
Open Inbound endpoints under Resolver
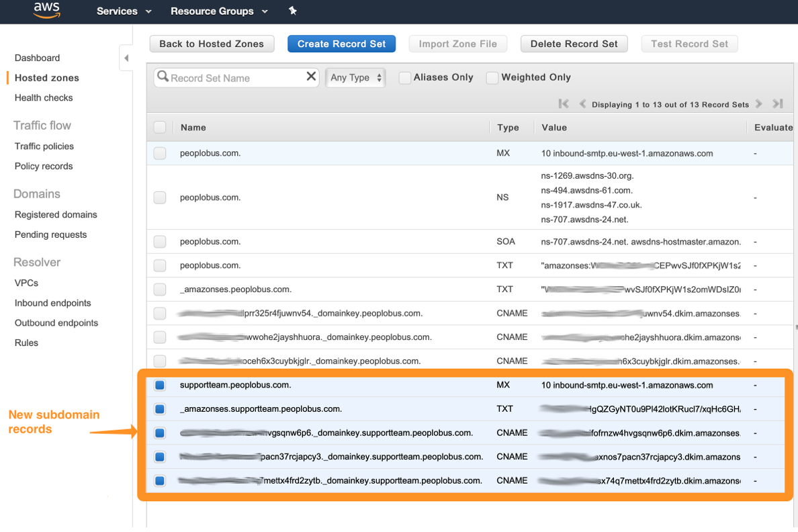point(53,303)
